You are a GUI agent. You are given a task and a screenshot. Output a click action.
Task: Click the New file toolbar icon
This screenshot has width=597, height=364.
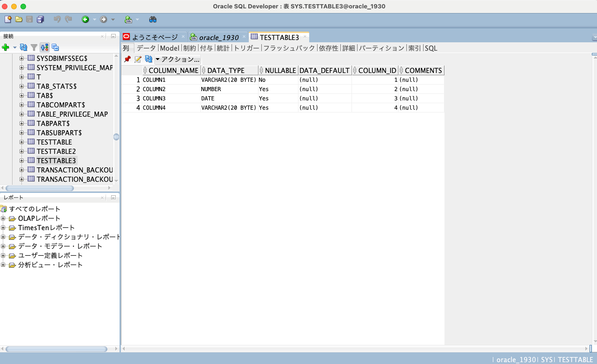pos(8,20)
